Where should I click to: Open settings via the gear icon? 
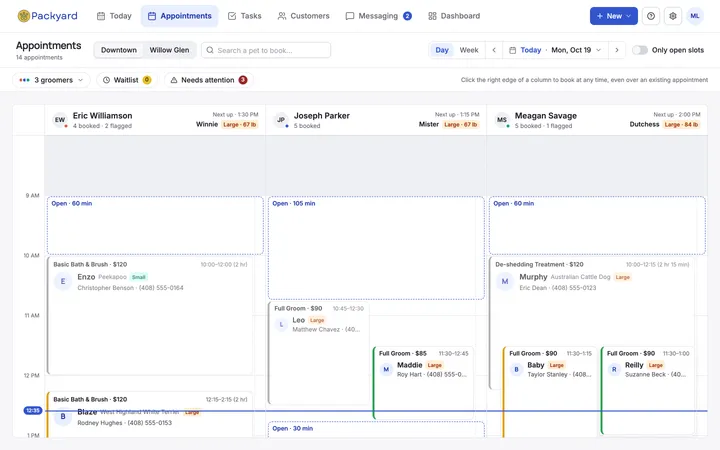pos(673,16)
